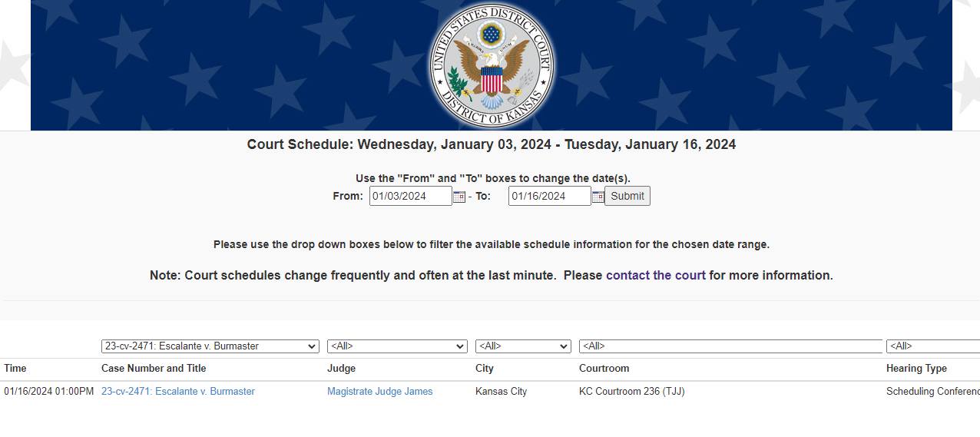Open the case number filter dropdown
The image size is (980, 437).
(x=210, y=346)
